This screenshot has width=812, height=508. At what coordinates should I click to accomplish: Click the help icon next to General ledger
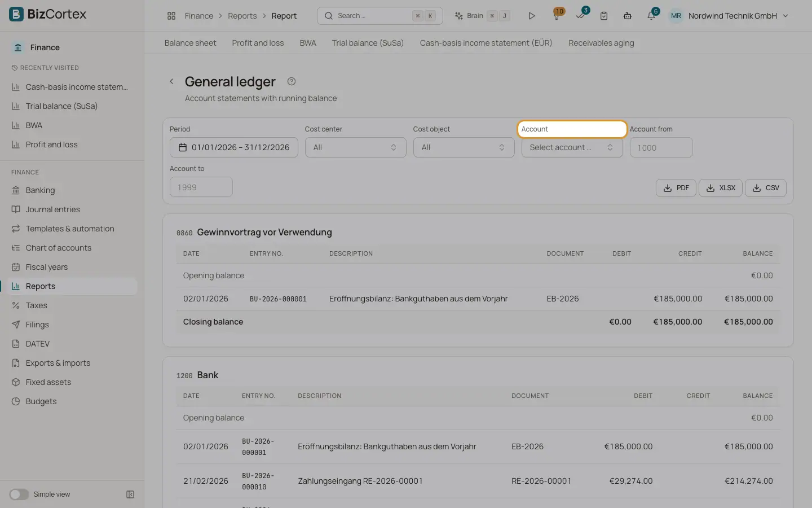(292, 81)
